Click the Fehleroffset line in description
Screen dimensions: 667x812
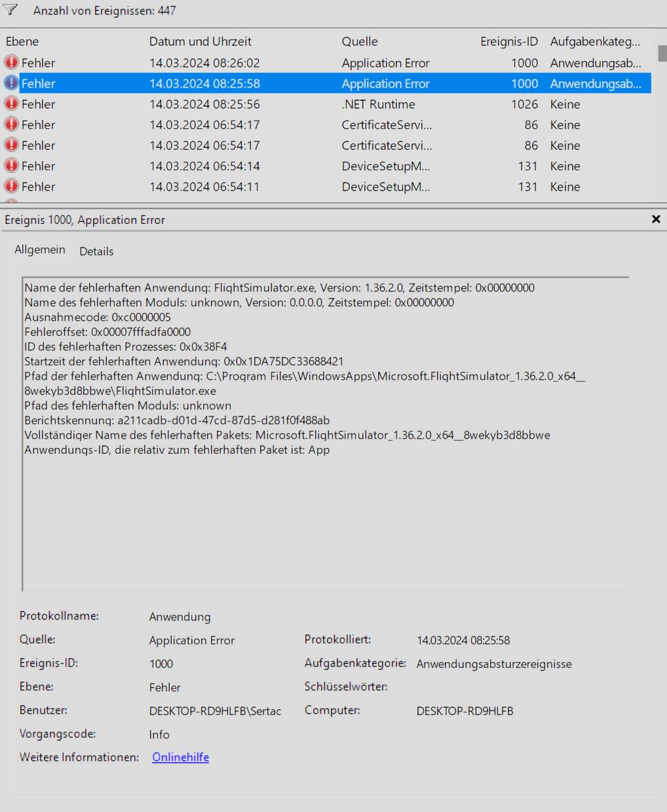tap(107, 332)
